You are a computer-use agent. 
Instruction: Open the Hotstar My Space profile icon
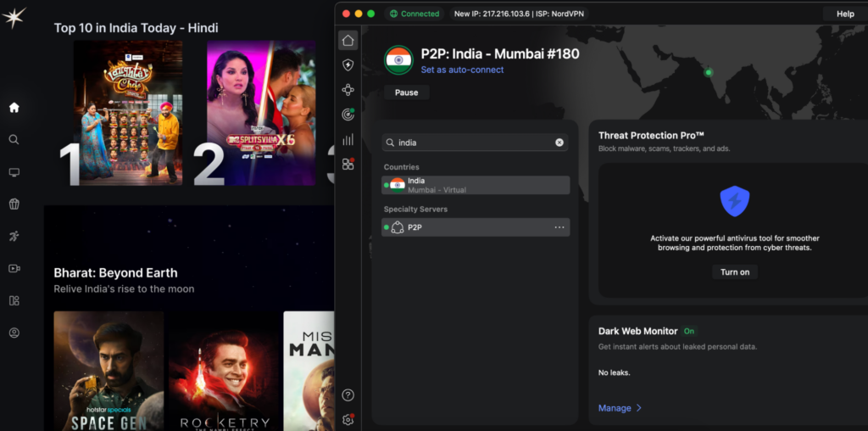pyautogui.click(x=14, y=333)
